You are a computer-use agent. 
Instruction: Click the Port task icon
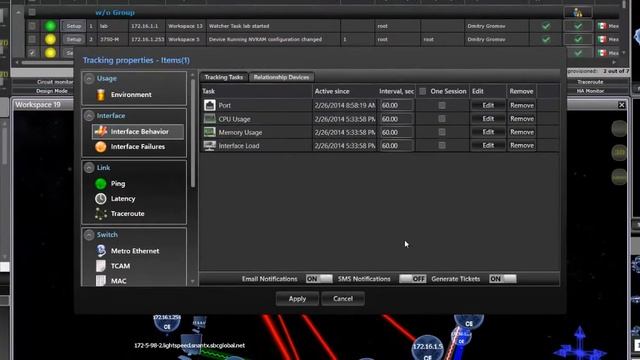(210, 105)
